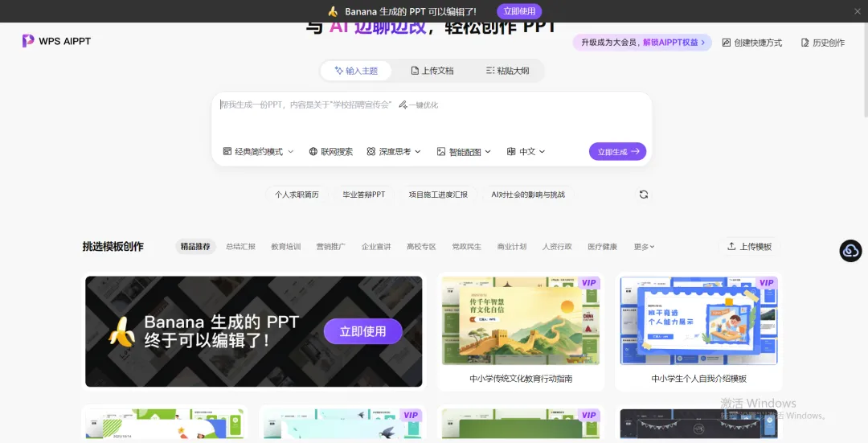Click the WPS AIPPT logo
868x443 pixels.
click(56, 41)
